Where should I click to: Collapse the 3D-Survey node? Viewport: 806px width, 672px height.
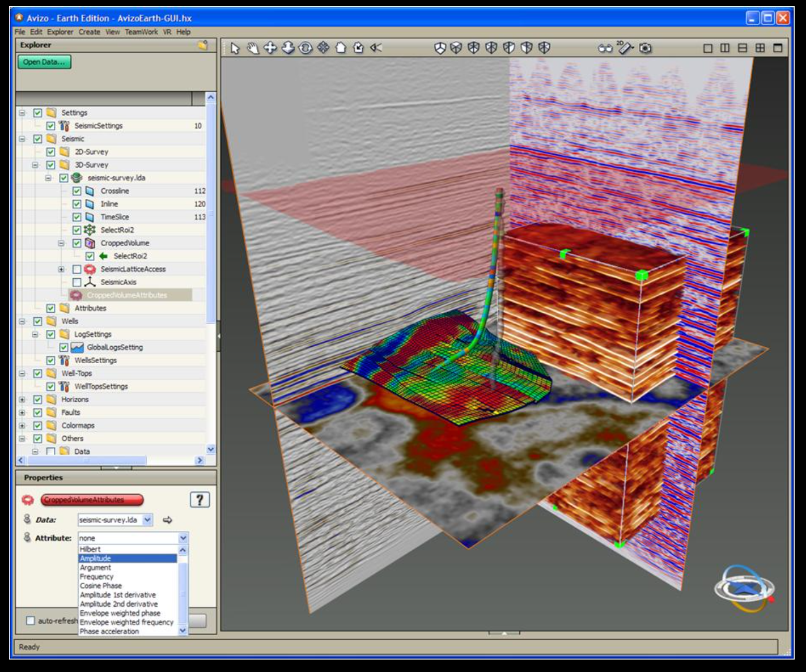35,165
